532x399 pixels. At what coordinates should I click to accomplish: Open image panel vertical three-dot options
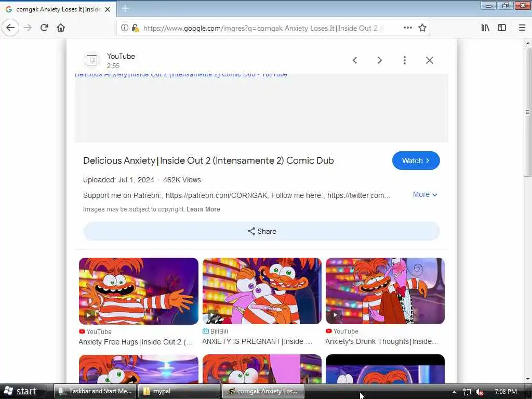[x=404, y=60]
